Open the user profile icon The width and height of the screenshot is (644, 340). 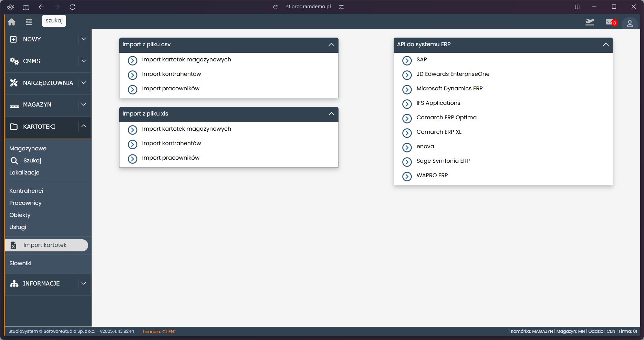(x=630, y=23)
